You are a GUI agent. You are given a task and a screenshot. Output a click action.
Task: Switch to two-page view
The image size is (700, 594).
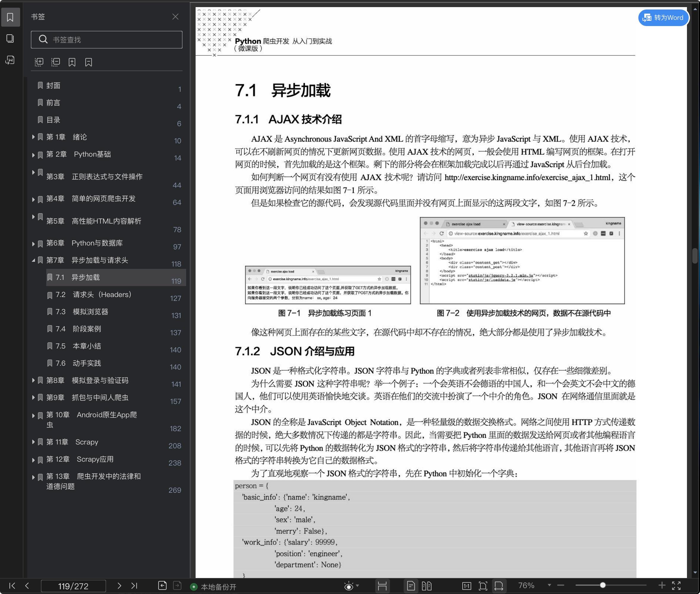(x=427, y=586)
